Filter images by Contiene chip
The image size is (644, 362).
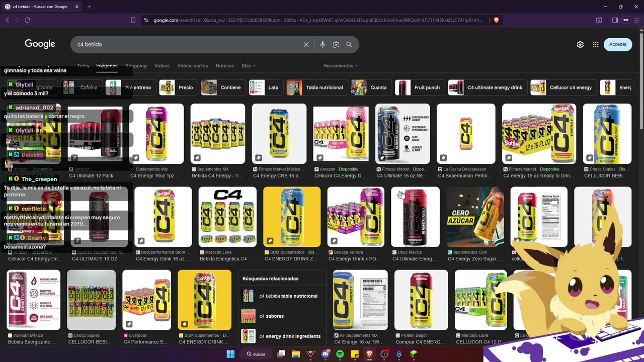tap(223, 87)
